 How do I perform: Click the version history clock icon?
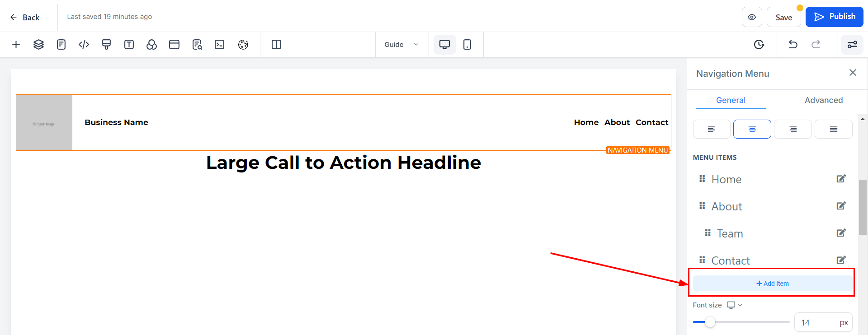[x=759, y=45]
